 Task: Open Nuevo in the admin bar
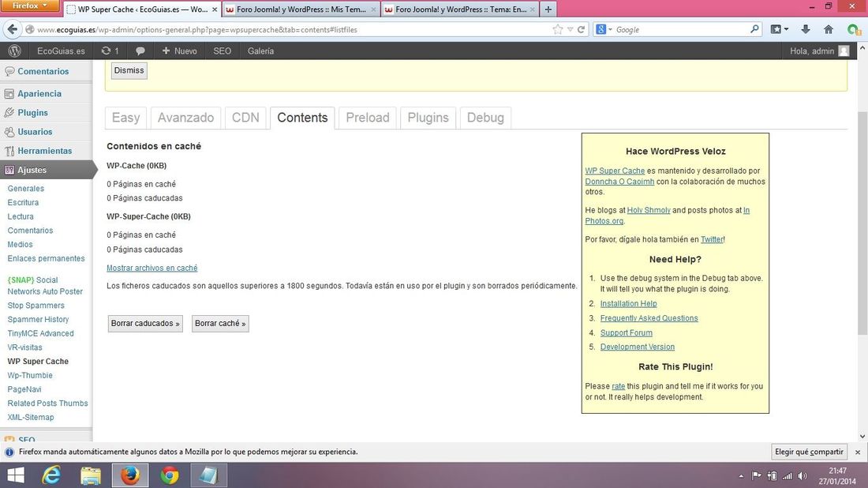coord(179,51)
